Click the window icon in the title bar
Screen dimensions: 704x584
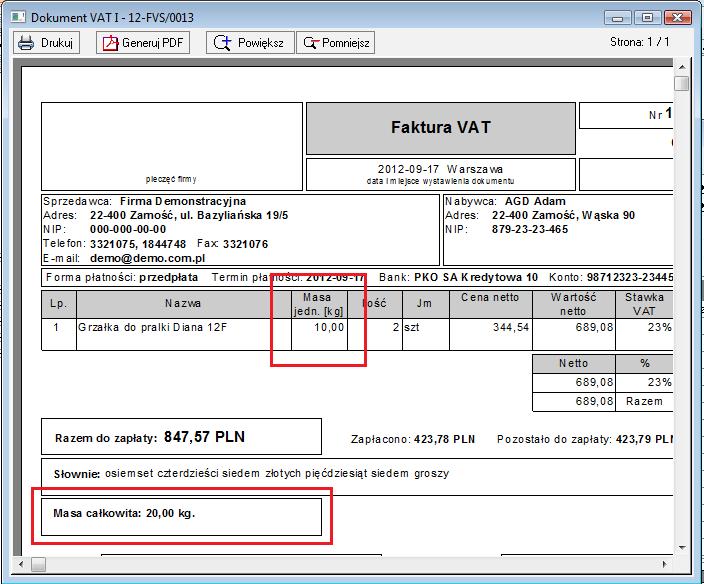coord(18,18)
